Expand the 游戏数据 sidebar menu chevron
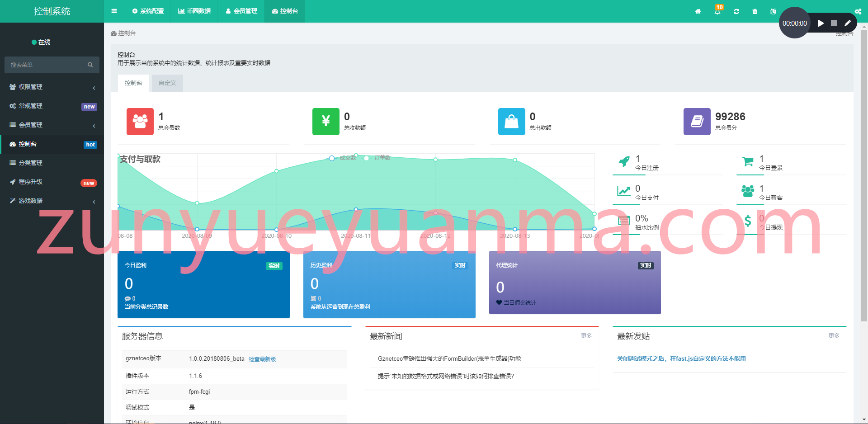 point(94,202)
